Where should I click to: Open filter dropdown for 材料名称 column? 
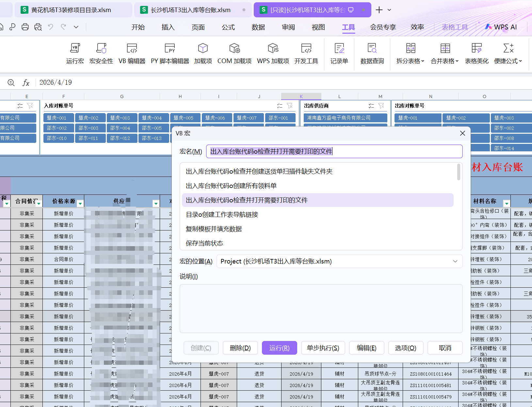tap(507, 204)
